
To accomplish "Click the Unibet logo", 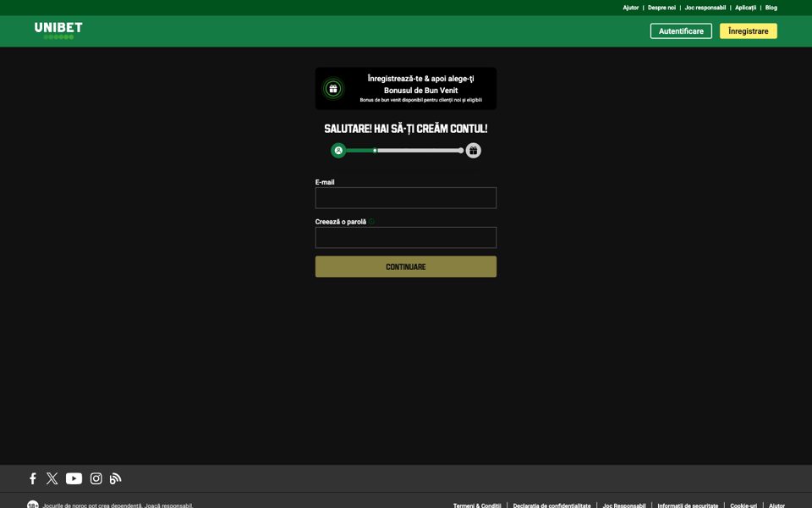I will coord(58,30).
